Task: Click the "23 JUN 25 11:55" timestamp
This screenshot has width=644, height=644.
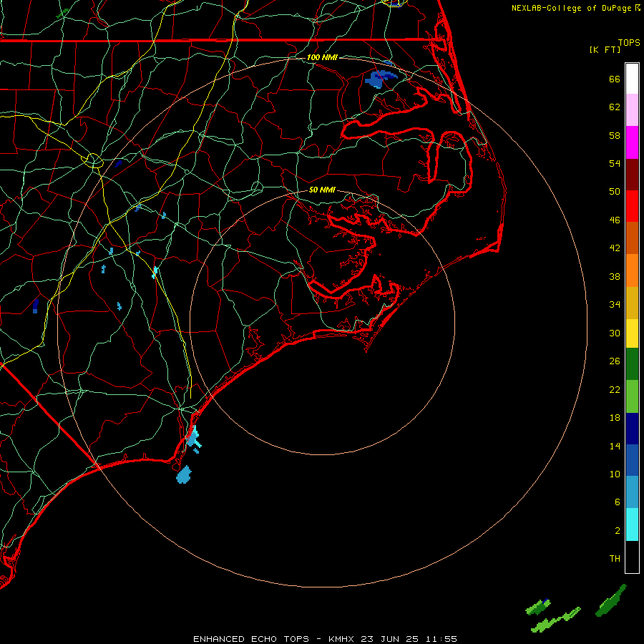Action: click(x=409, y=639)
